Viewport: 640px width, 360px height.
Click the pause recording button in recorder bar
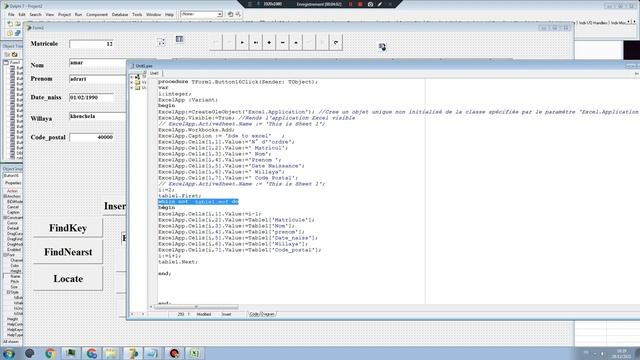tap(350, 4)
